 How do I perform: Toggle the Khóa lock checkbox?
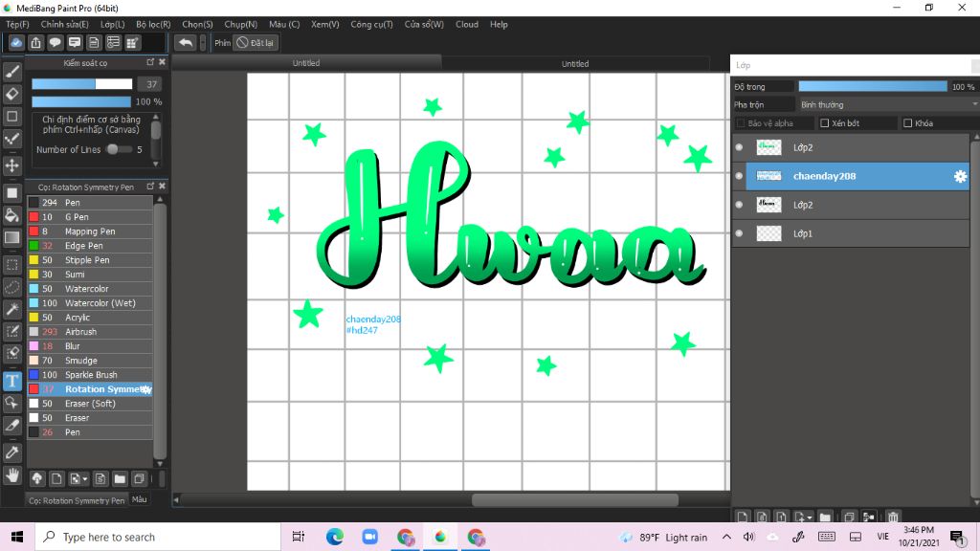click(908, 123)
